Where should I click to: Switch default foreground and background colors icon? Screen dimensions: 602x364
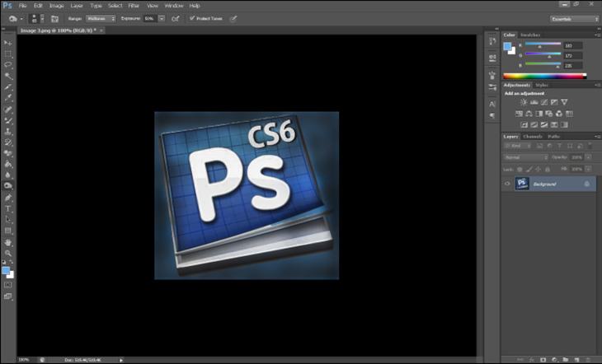pos(3,263)
